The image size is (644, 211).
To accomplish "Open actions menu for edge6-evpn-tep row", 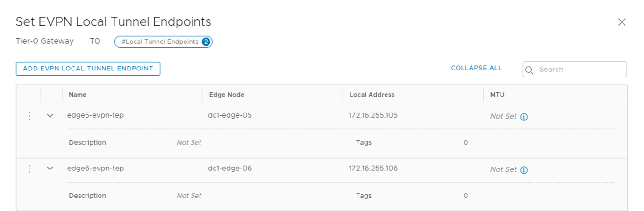I will tap(29, 169).
